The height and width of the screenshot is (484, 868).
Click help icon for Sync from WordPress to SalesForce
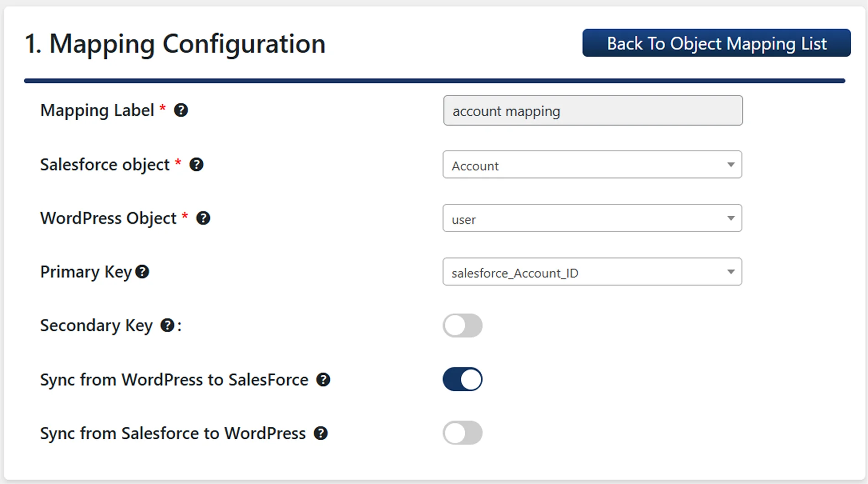point(323,380)
